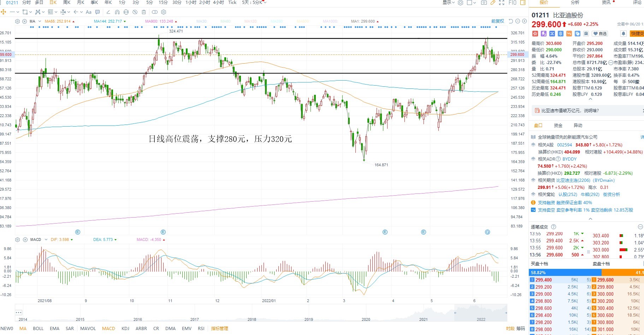
Task: Open F10 company information
Action: pos(512,2)
